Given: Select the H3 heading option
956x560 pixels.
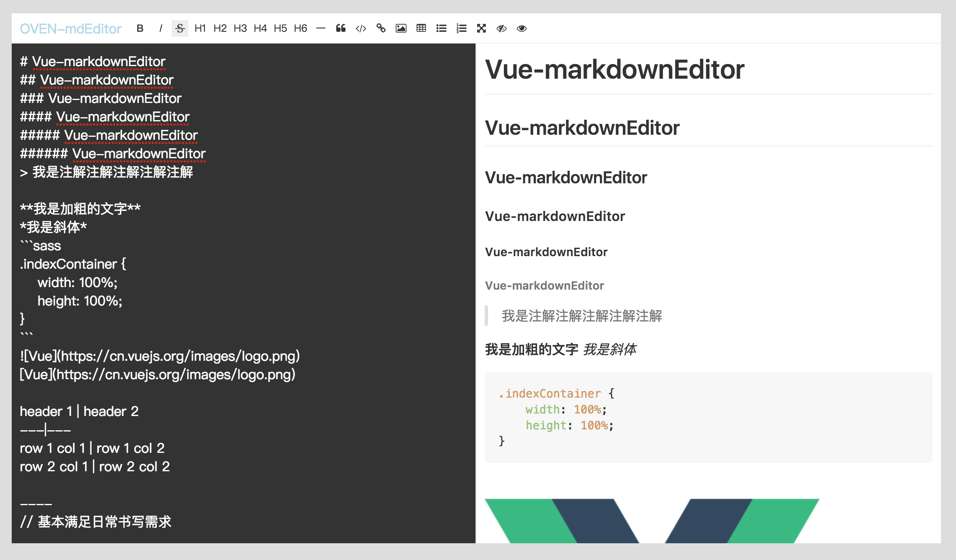Looking at the screenshot, I should point(240,28).
